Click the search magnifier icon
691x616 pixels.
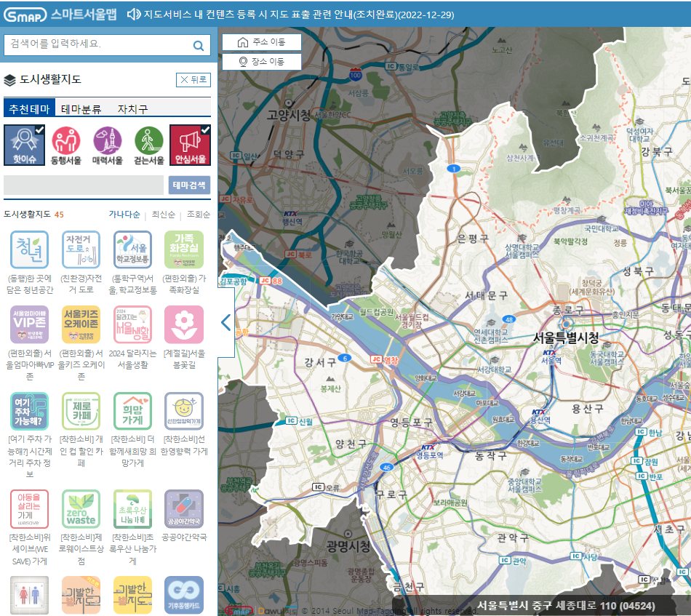[199, 45]
